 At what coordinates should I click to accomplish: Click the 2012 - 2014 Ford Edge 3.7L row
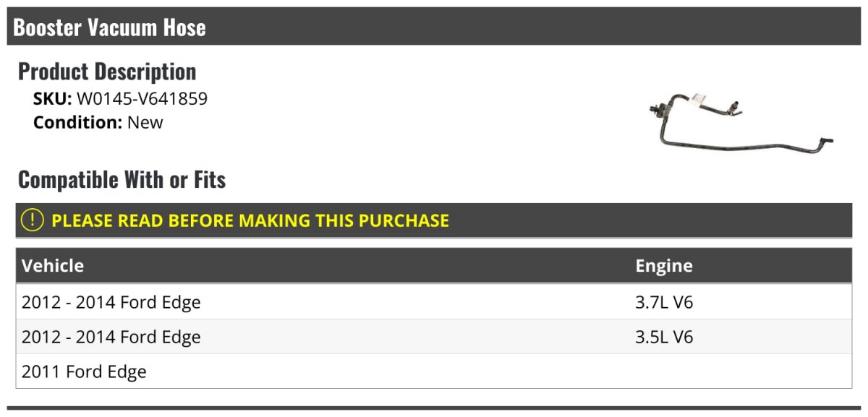tap(434, 301)
